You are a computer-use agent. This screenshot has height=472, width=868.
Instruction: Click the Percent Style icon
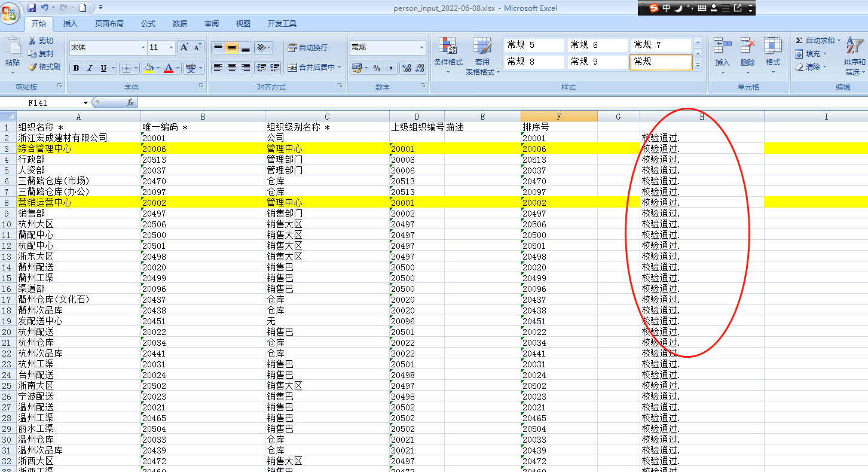tap(377, 68)
